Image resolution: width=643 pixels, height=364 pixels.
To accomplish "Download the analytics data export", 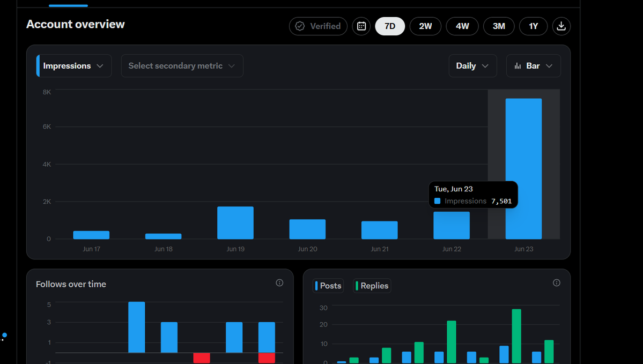I will tap(561, 26).
